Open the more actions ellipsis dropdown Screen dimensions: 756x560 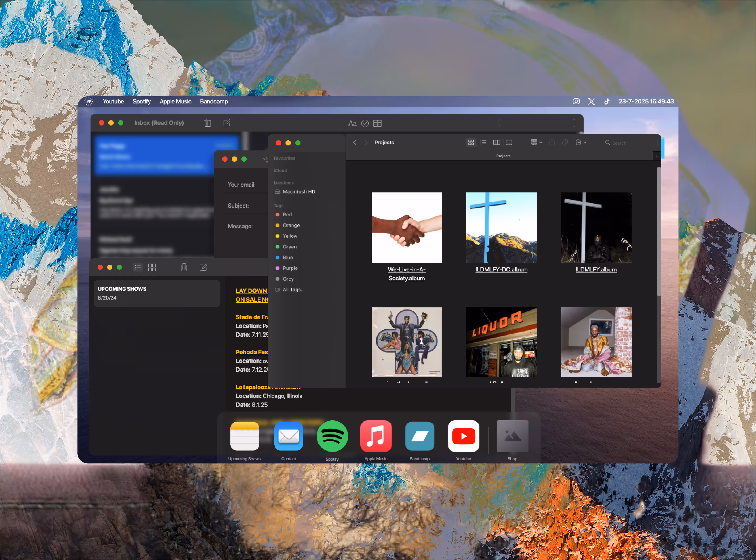[x=580, y=142]
